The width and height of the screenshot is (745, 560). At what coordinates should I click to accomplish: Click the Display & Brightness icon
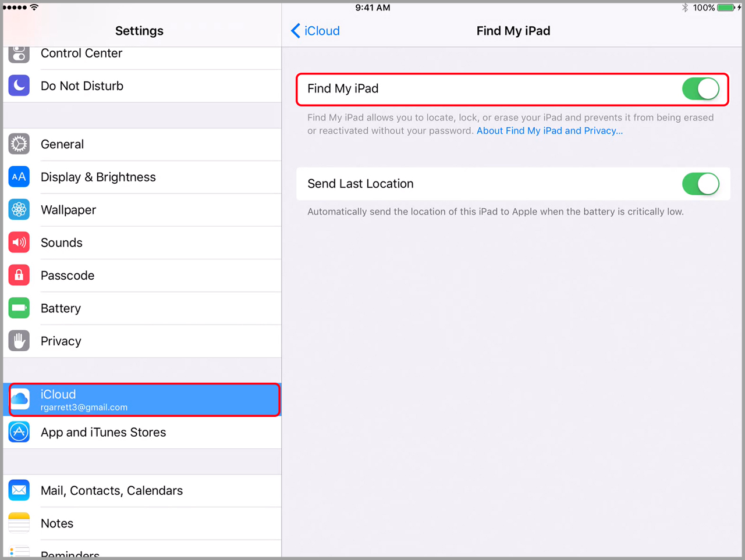[x=19, y=177]
